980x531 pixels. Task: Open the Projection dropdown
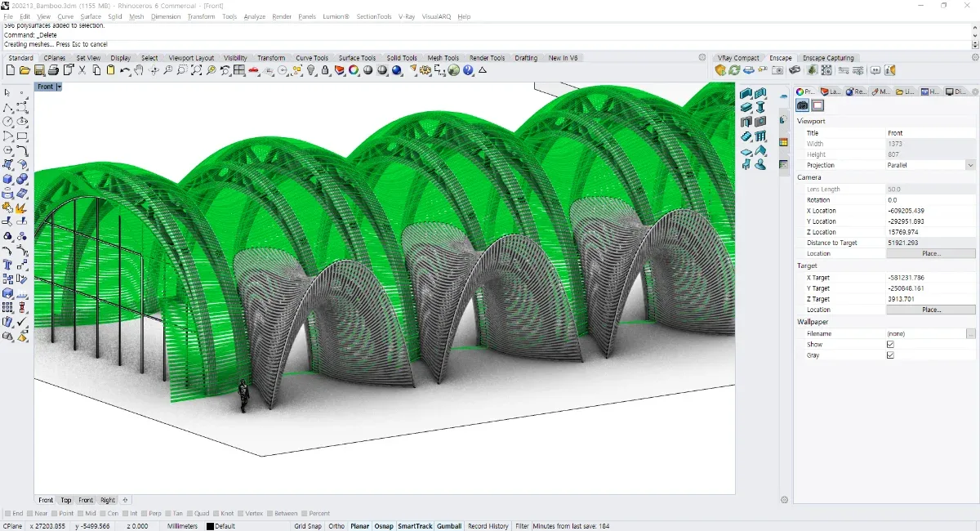tap(970, 165)
